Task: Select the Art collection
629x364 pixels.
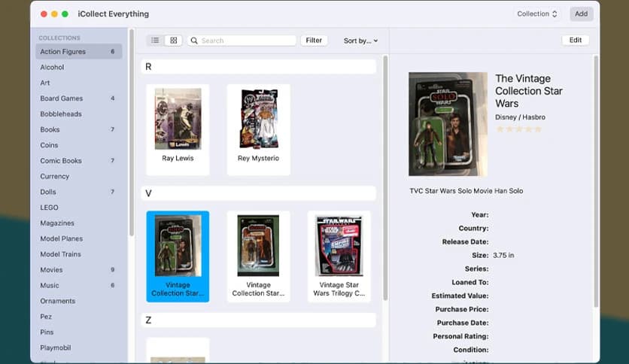Action: tap(78, 83)
